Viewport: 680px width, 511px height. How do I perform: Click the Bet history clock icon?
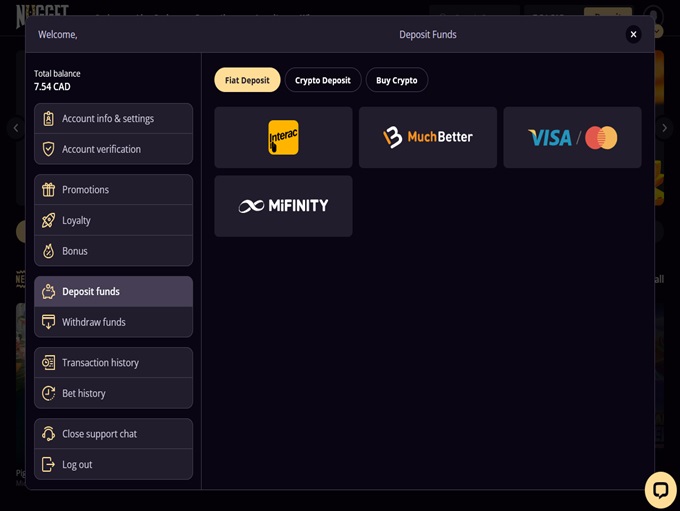pyautogui.click(x=48, y=393)
